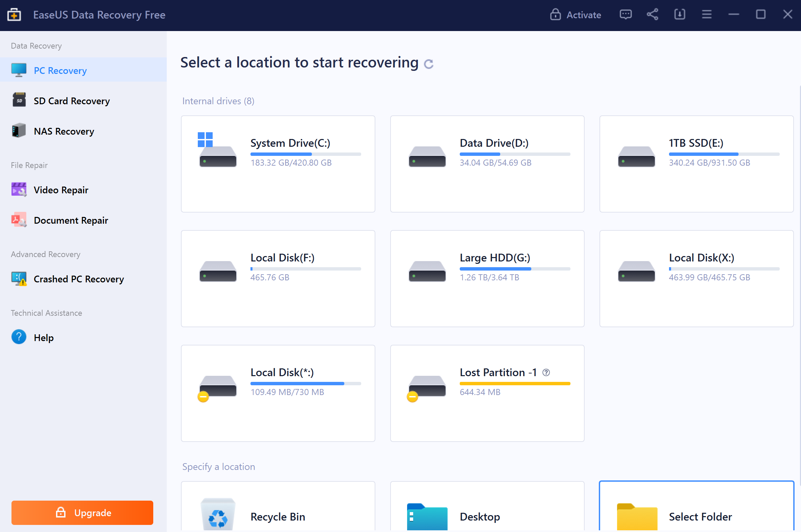Select PC Recovery in sidebar
Image resolution: width=801 pixels, height=532 pixels.
pos(60,71)
